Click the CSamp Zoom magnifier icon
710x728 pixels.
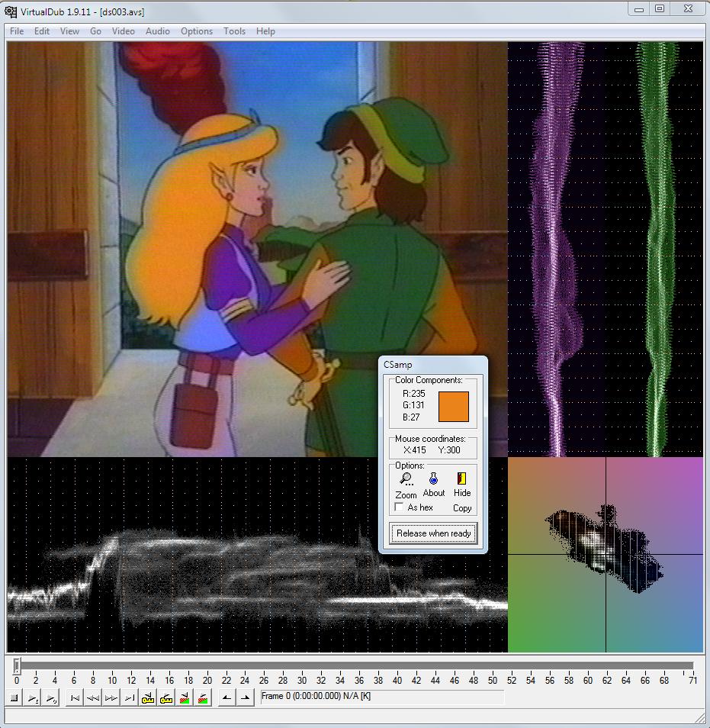click(406, 478)
